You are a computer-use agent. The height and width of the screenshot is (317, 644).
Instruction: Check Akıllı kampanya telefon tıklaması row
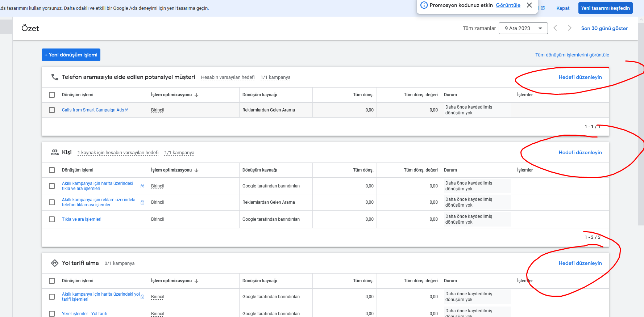(52, 202)
